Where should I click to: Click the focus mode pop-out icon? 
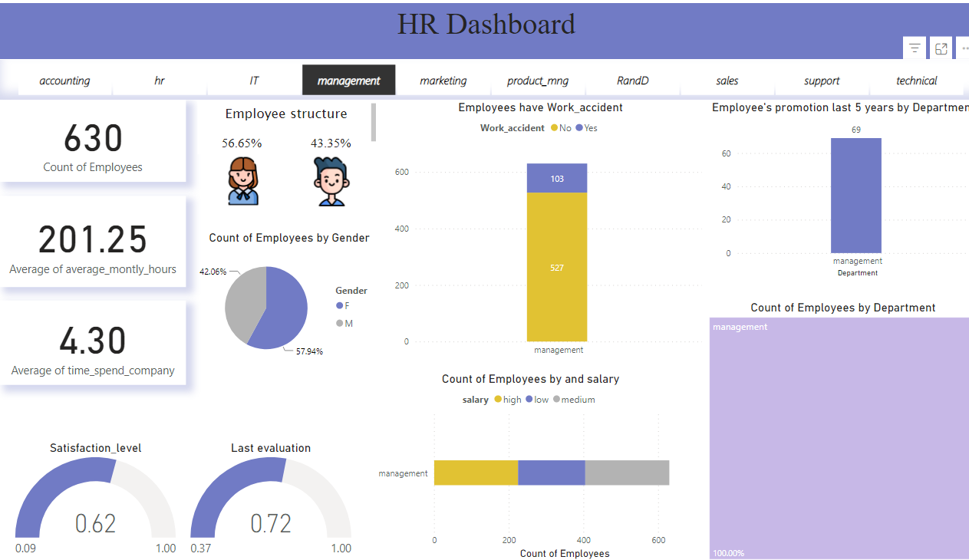pyautogui.click(x=941, y=47)
